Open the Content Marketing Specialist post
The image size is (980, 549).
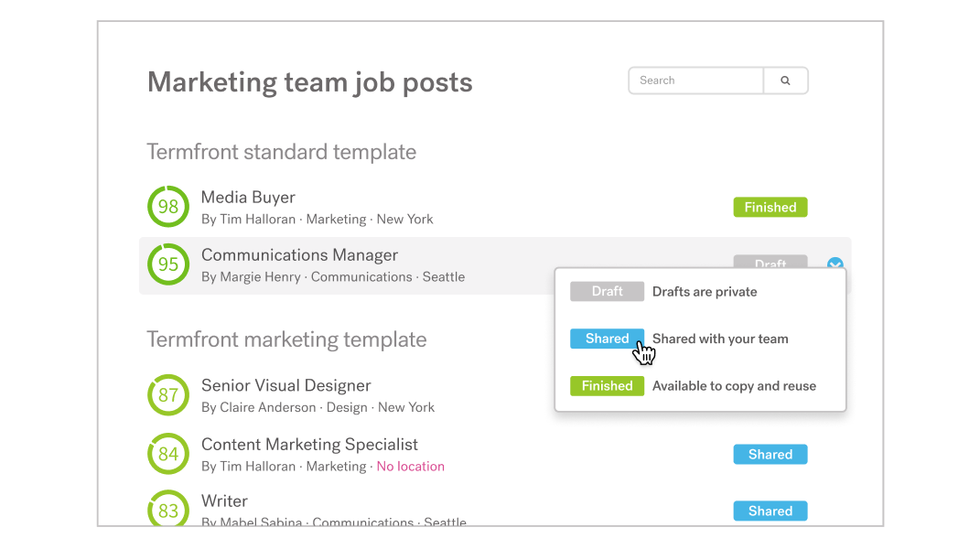309,445
